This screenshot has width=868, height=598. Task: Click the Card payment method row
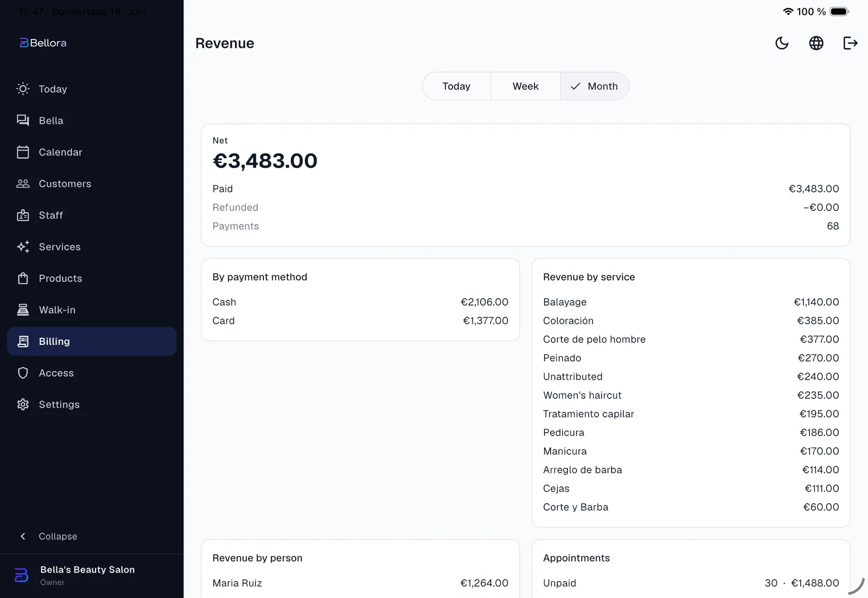coord(360,320)
